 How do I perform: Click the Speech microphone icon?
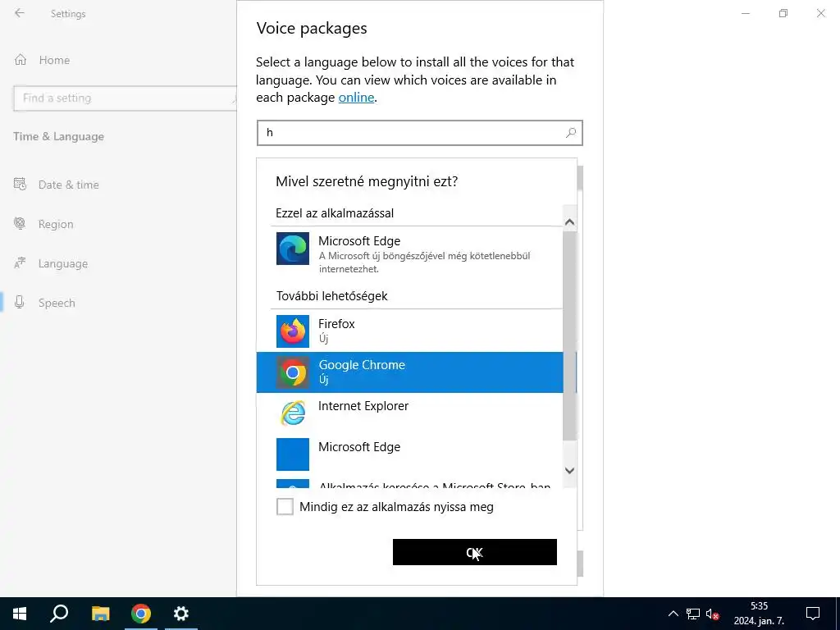(20, 302)
